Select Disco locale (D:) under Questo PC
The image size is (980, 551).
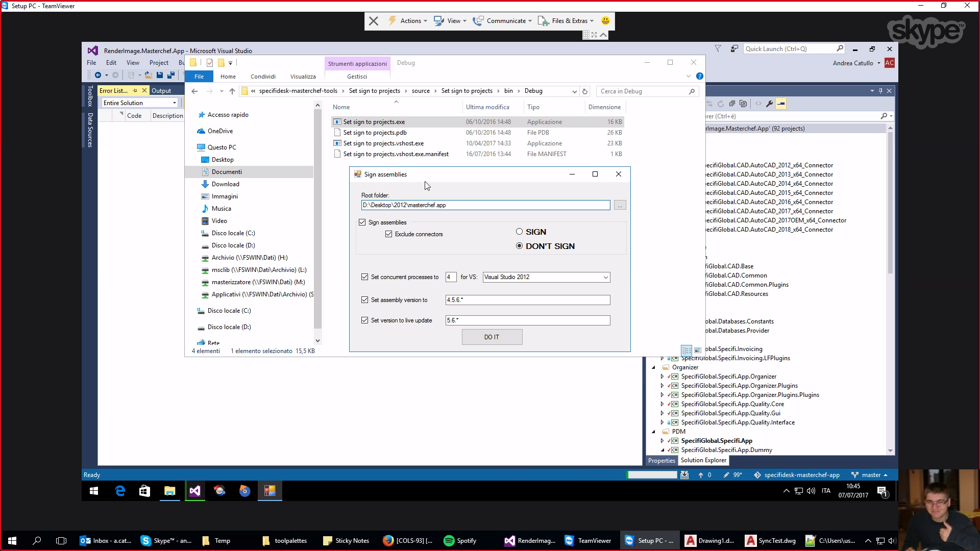click(x=233, y=245)
